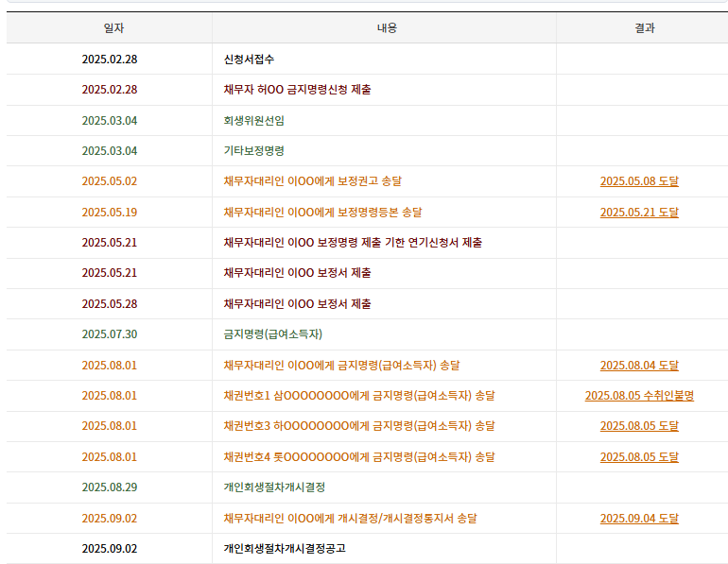This screenshot has height=564, width=728.
Task: Select 채권번호1 삼OOOOOOOO에게 금지명령 송달 entry
Action: 359,396
